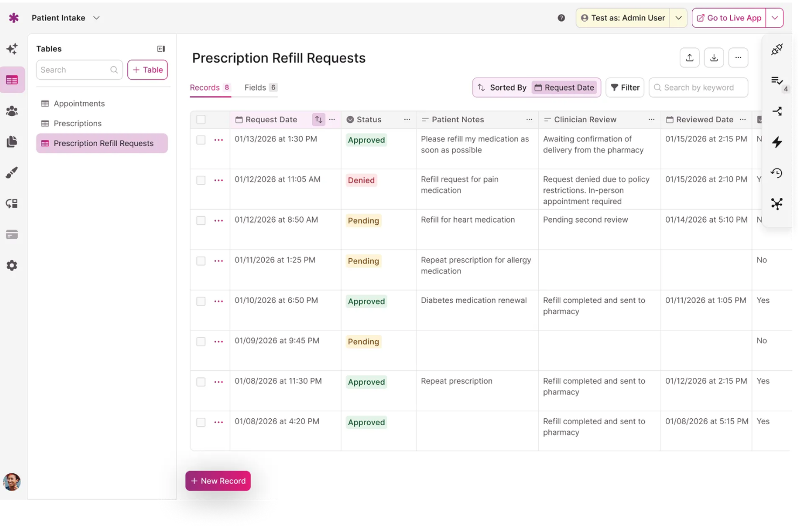Open row menu for 01/12/2026 at 11:05 AM record
This screenshot has height=532, width=798.
pyautogui.click(x=218, y=181)
